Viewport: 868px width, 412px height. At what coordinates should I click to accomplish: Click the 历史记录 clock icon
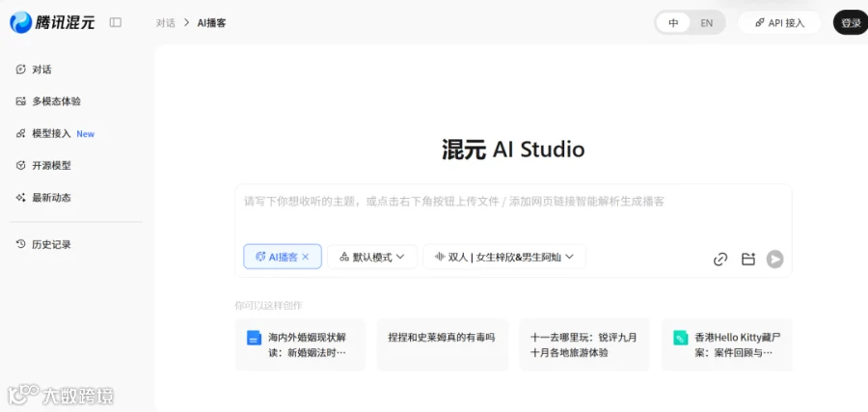21,244
